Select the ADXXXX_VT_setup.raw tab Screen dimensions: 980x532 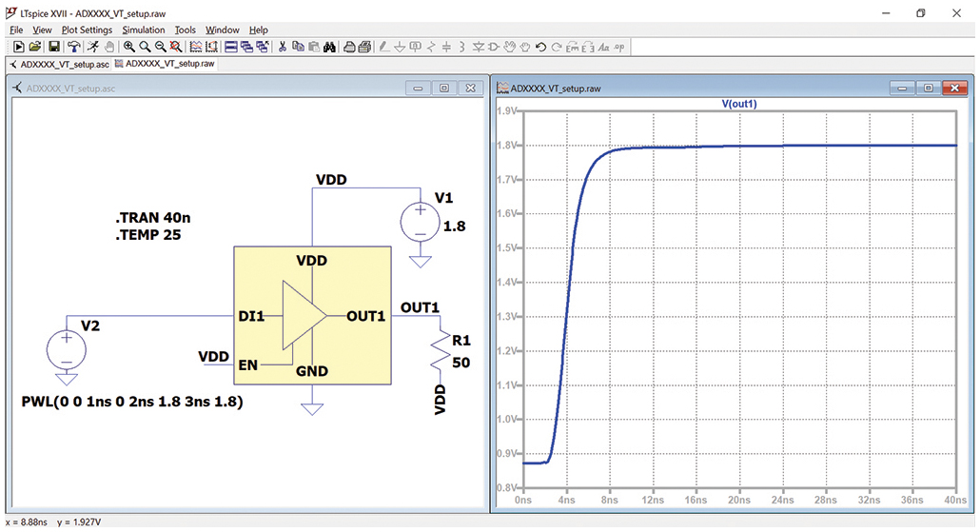(163, 64)
